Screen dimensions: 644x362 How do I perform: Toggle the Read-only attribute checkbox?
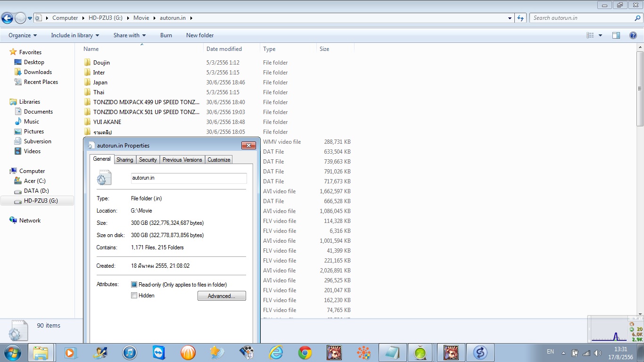(134, 285)
